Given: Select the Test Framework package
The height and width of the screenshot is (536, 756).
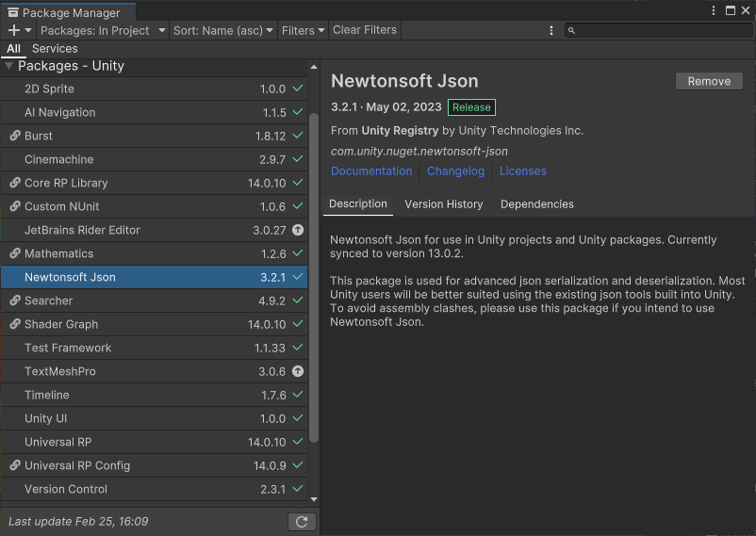Looking at the screenshot, I should 155,348.
